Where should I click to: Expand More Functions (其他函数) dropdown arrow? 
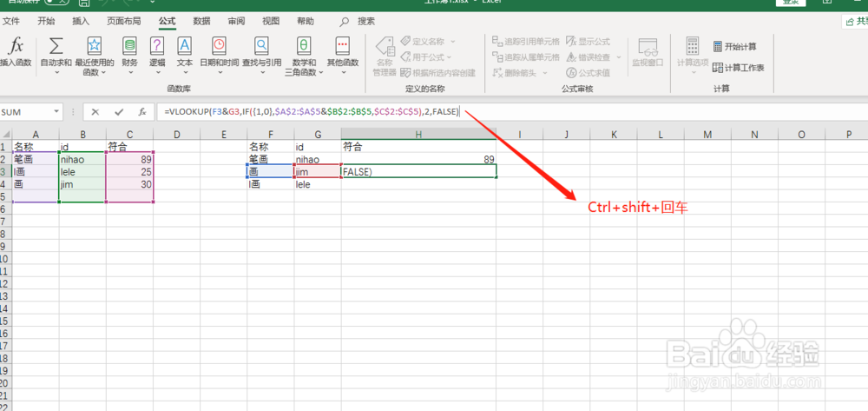(x=343, y=73)
